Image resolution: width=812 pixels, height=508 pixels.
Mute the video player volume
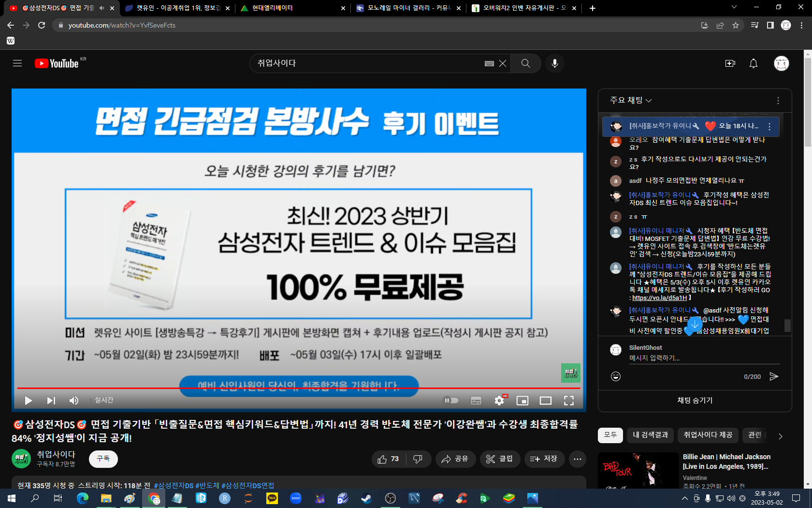point(74,401)
